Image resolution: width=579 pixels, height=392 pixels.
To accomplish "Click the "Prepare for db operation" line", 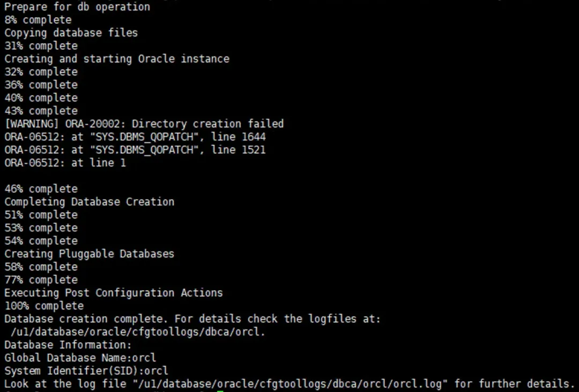I will coord(77,7).
